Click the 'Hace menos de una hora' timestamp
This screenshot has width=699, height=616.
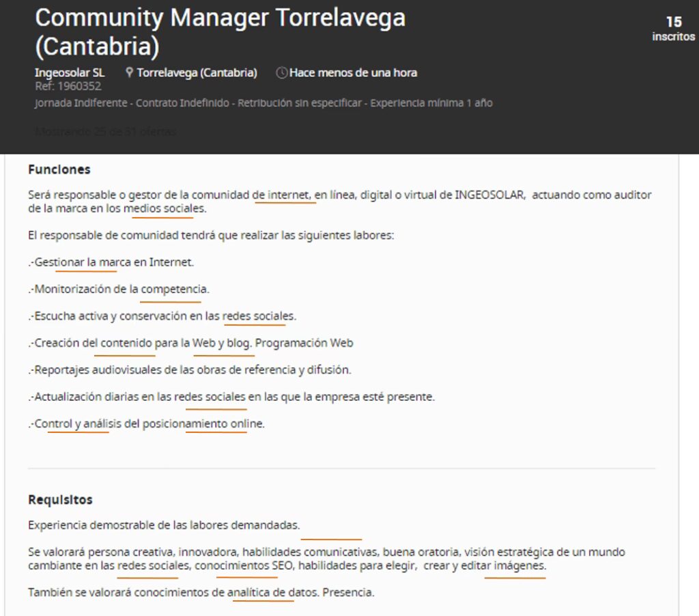[353, 72]
